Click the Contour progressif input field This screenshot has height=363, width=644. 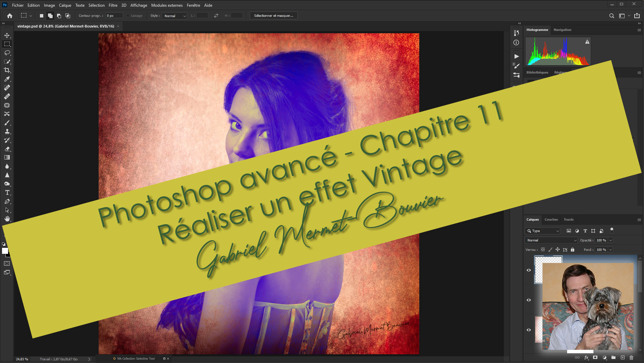pyautogui.click(x=114, y=16)
